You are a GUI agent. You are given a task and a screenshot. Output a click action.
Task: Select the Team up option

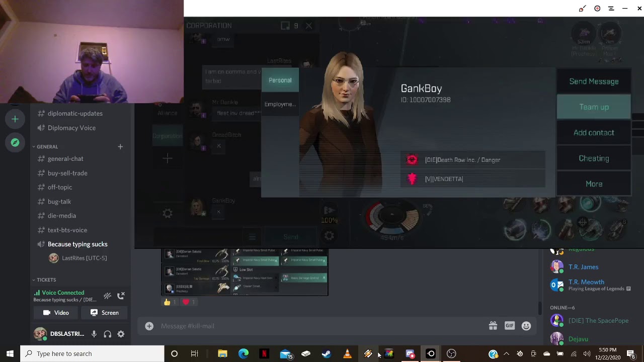[x=594, y=107]
